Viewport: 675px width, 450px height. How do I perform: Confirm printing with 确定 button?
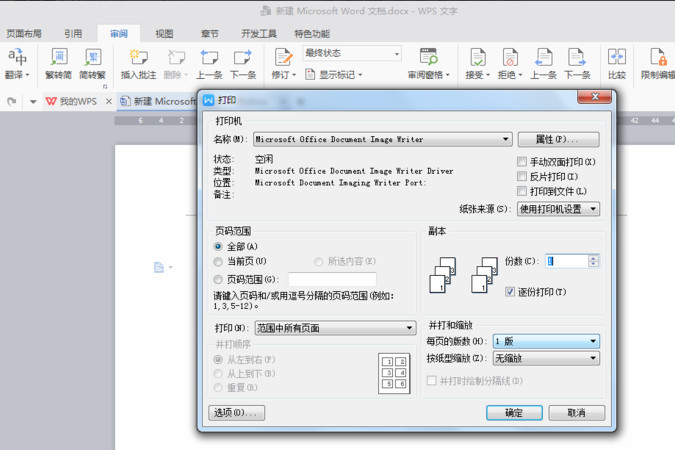514,413
